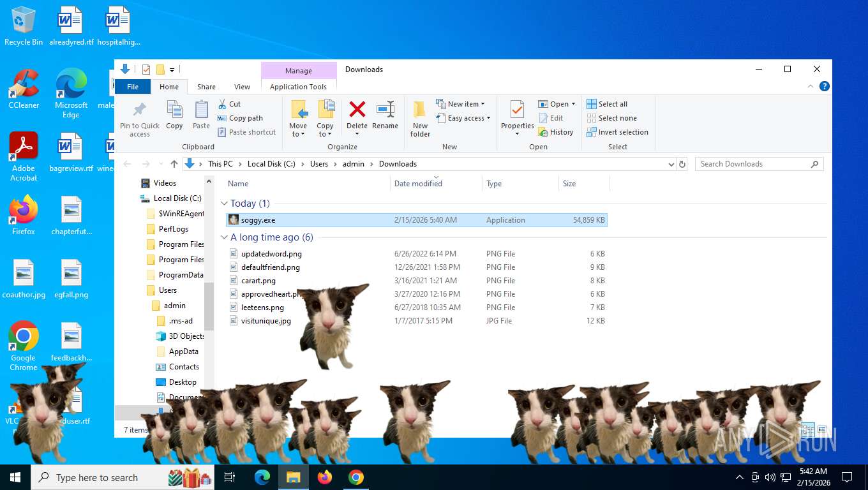Click the Windows Start button
Image resolution: width=868 pixels, height=490 pixels.
coord(15,477)
